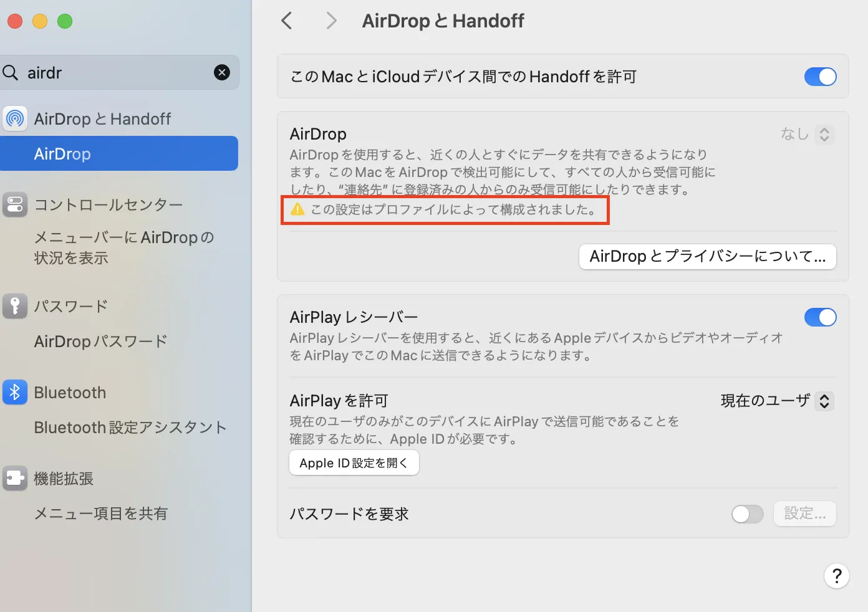Click the search magnifier icon
Screen dimensions: 868x612
[10, 73]
